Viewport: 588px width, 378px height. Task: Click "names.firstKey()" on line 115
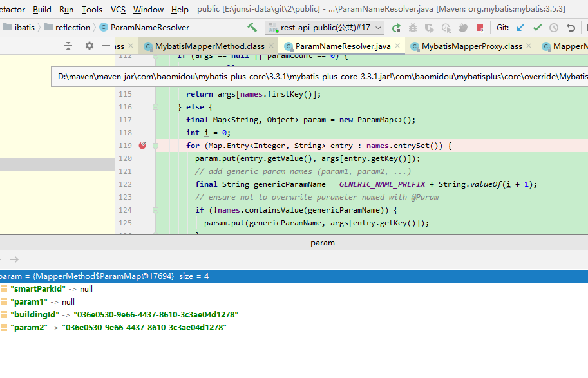[x=278, y=94]
